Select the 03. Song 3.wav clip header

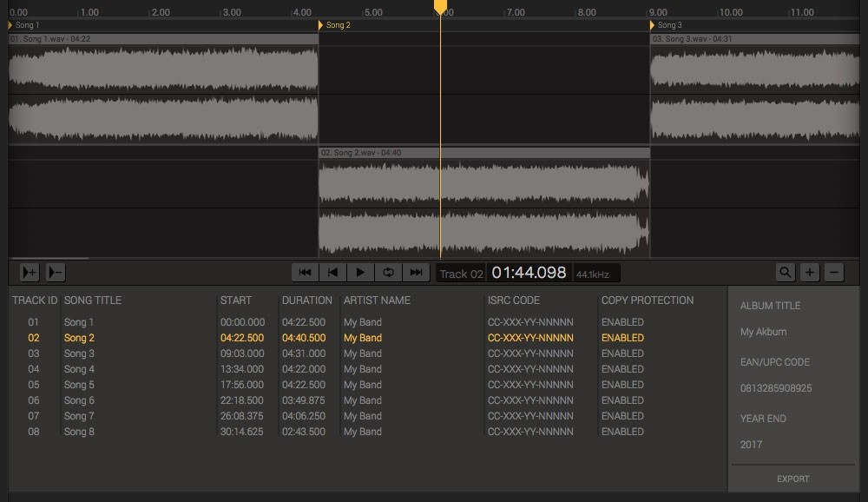coord(754,39)
